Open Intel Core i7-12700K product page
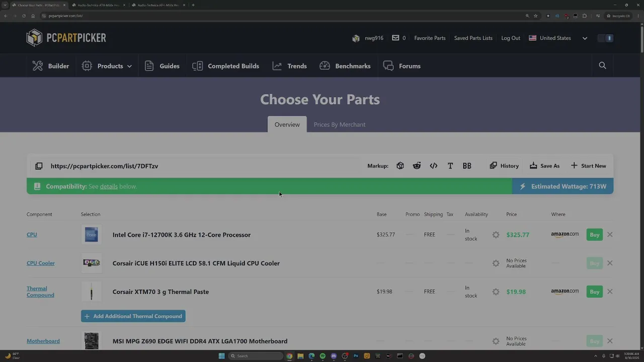Screen dimensions: 644x362 (182, 235)
